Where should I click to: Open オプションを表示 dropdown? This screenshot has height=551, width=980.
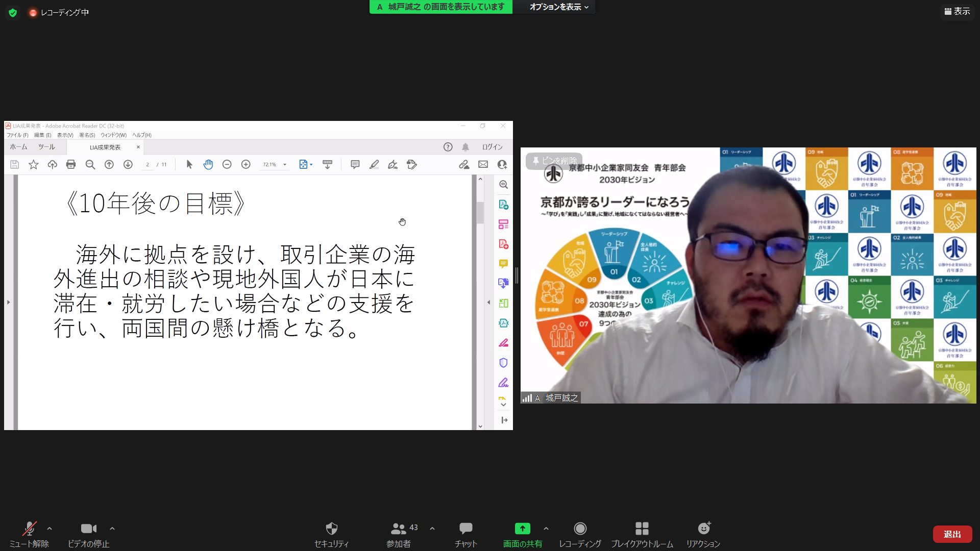click(559, 7)
